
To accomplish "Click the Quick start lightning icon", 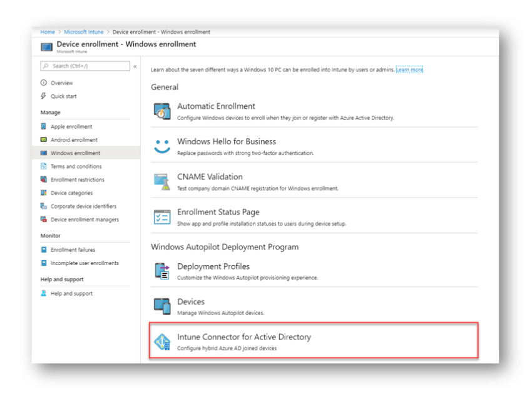I will (44, 96).
